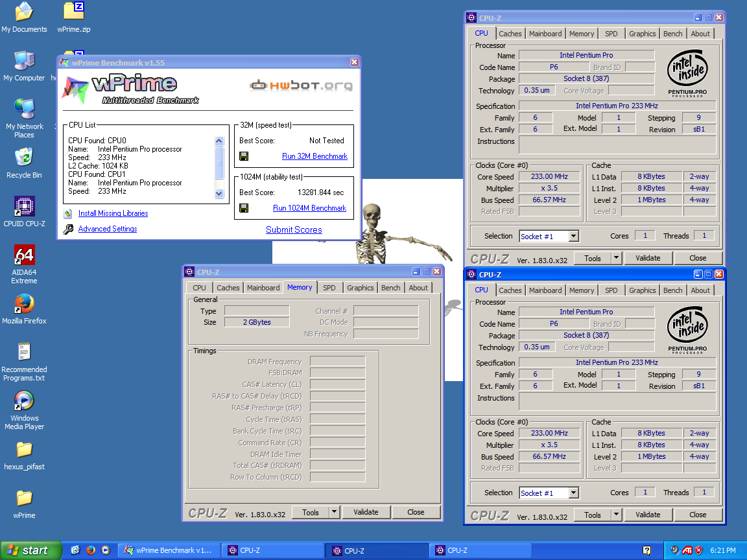Click Advanced Settings wrench icon
The height and width of the screenshot is (560, 747).
(x=68, y=229)
